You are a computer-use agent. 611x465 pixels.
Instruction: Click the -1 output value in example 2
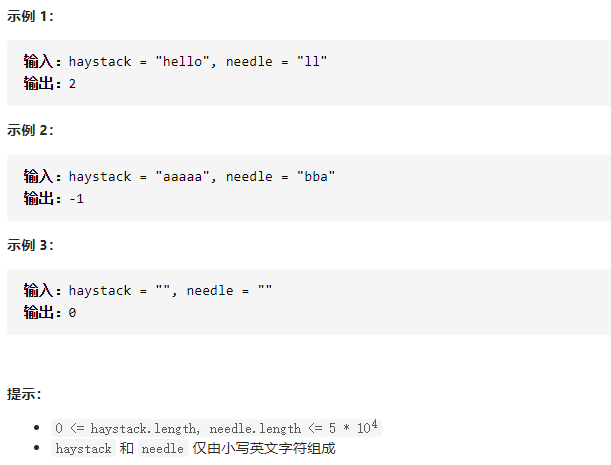[77, 199]
